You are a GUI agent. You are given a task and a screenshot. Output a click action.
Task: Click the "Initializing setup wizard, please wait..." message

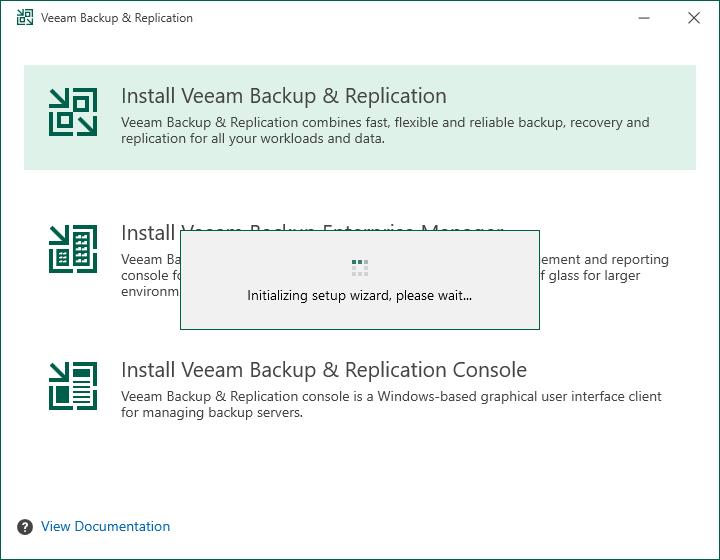(x=359, y=296)
